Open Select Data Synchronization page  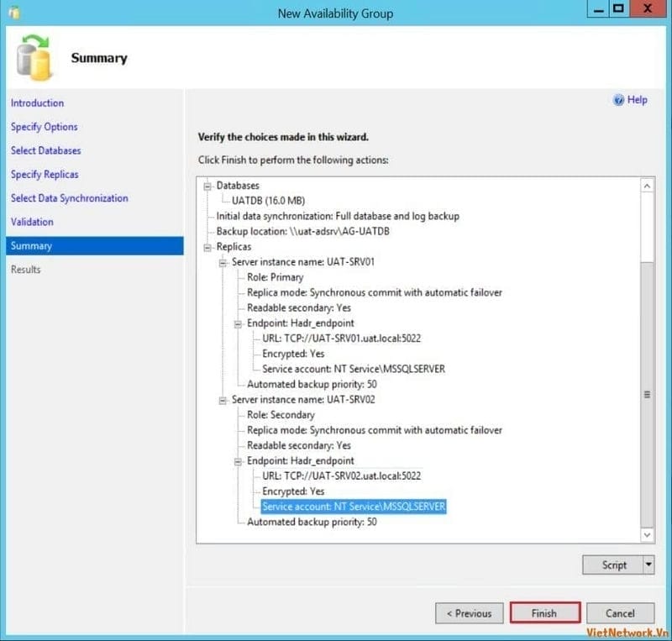point(69,198)
